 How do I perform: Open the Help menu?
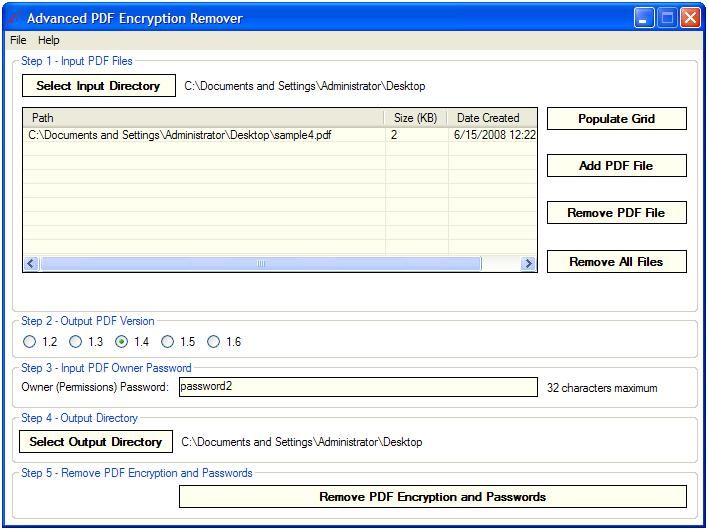pyautogui.click(x=49, y=40)
